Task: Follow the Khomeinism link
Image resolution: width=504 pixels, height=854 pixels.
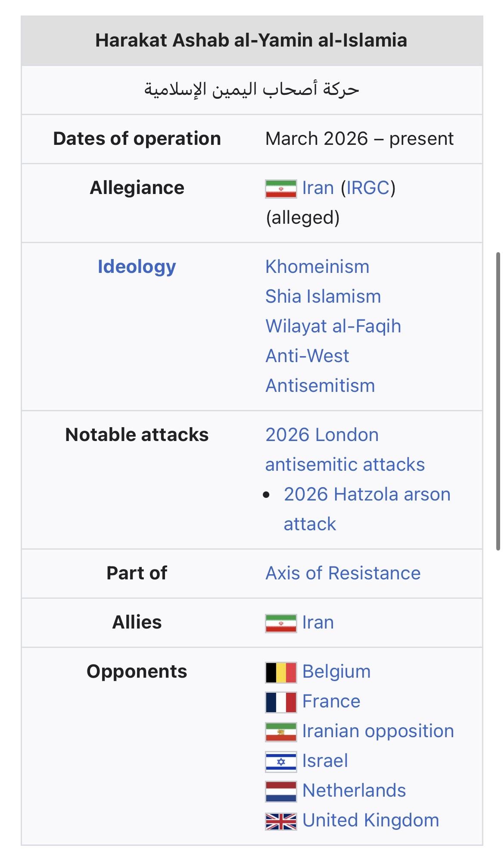Action: [x=317, y=267]
